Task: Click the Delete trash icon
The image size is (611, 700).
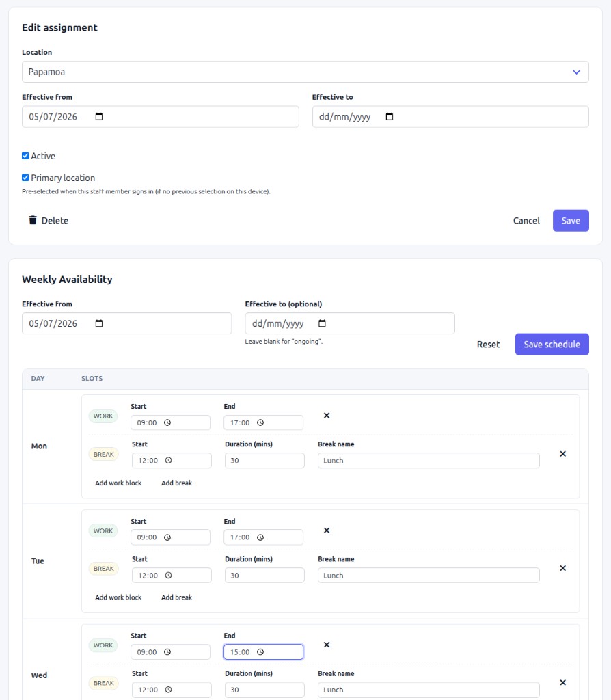Action: [x=33, y=220]
